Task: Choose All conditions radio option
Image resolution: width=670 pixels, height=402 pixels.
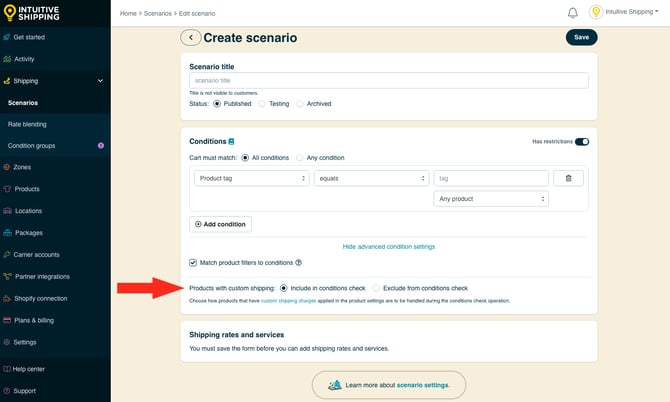Action: 245,158
